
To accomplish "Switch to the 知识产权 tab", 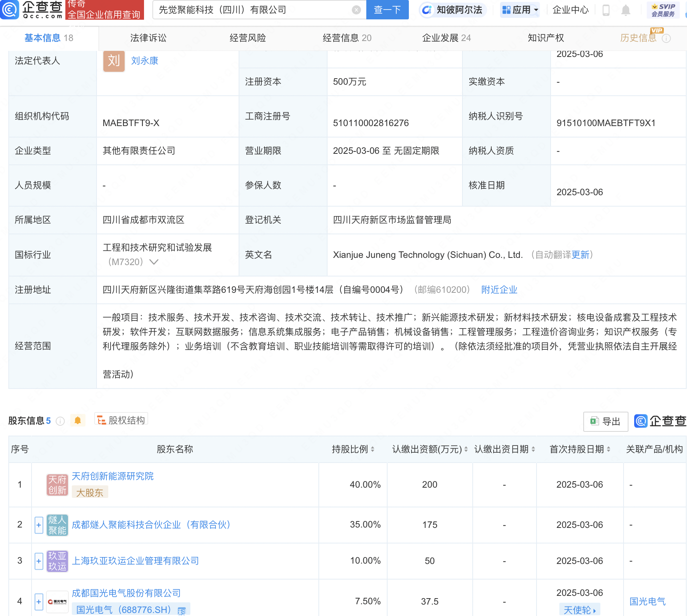I will tap(546, 38).
